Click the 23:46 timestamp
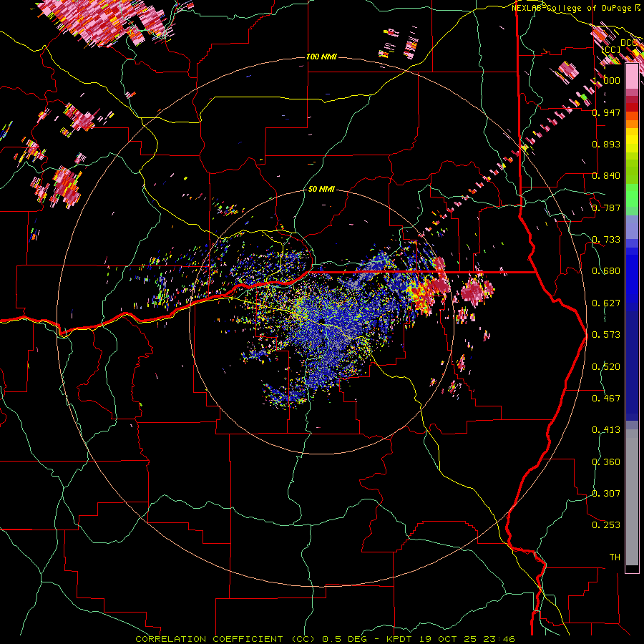This screenshot has height=644, width=644. pyautogui.click(x=498, y=639)
